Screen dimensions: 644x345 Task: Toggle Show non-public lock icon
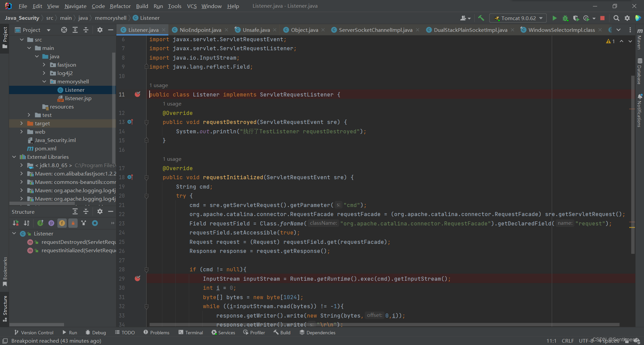point(73,223)
